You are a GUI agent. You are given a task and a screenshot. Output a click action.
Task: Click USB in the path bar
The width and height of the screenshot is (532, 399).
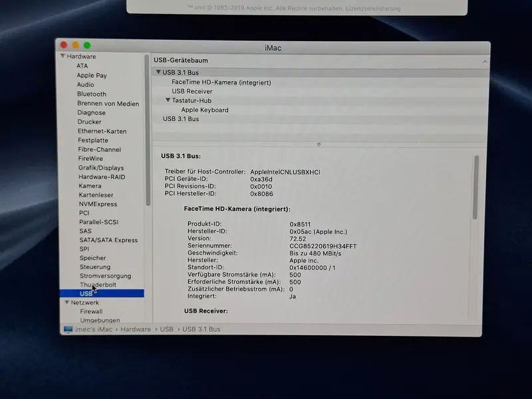point(167,329)
